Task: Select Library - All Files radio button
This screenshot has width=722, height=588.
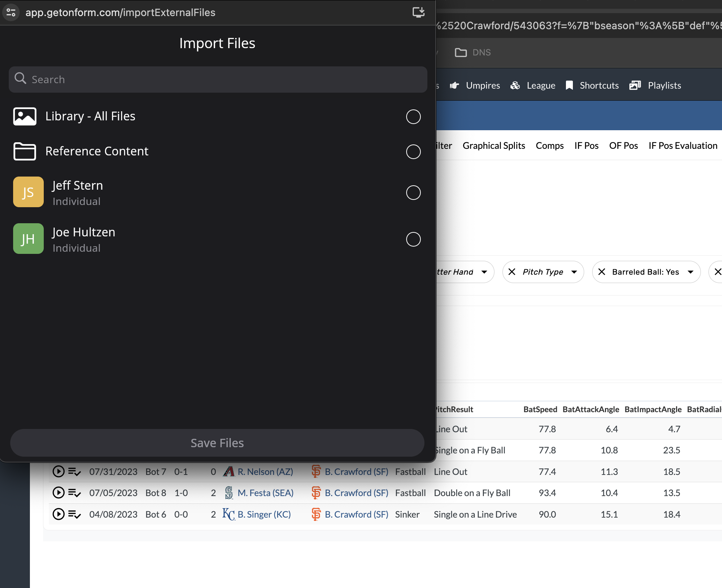Action: pos(413,117)
